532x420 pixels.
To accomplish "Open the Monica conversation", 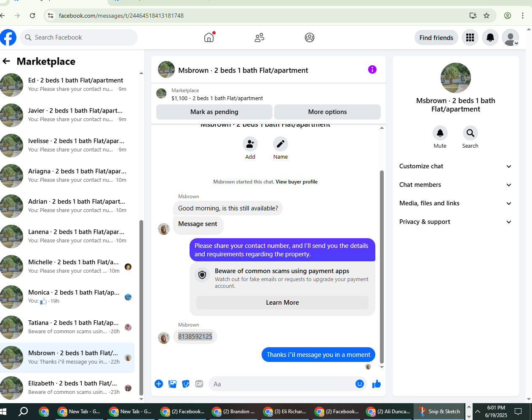I will tap(67, 297).
